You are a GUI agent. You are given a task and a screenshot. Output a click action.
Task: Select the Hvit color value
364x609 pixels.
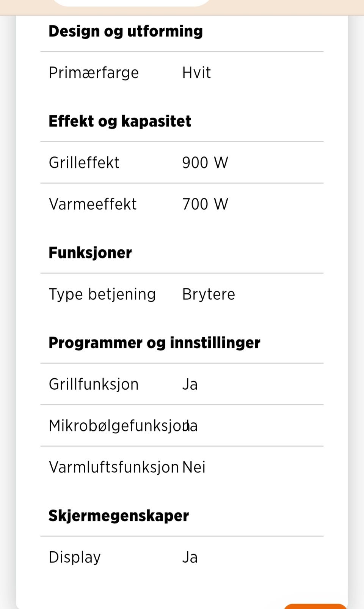coord(196,72)
